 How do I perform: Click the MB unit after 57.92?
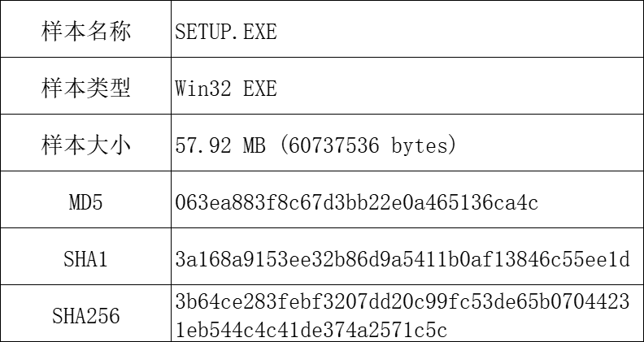[255, 145]
